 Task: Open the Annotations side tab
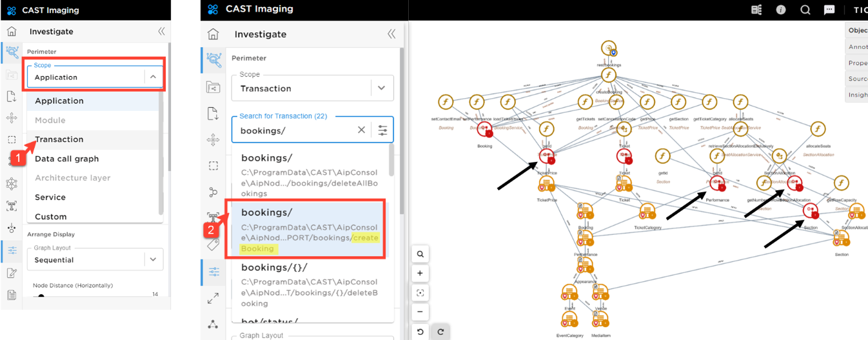[857, 46]
